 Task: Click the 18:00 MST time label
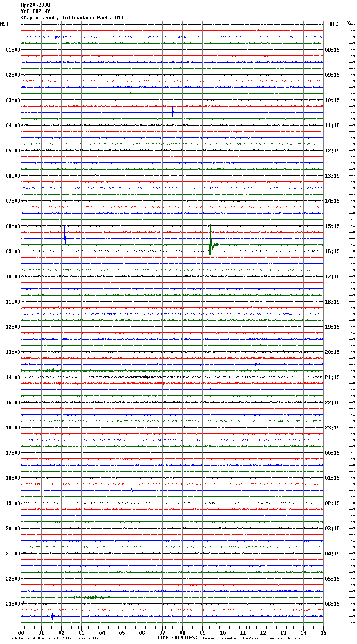(x=13, y=478)
